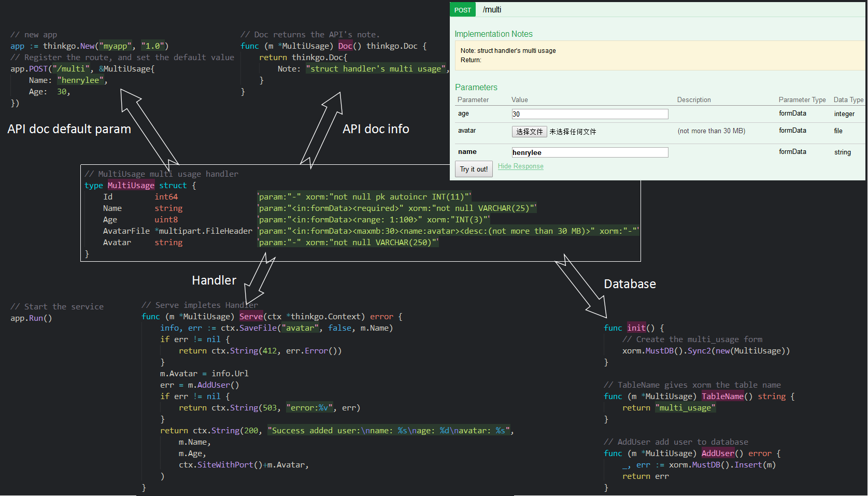Click the 'file' data type cell
This screenshot has width=868, height=496.
[838, 131]
